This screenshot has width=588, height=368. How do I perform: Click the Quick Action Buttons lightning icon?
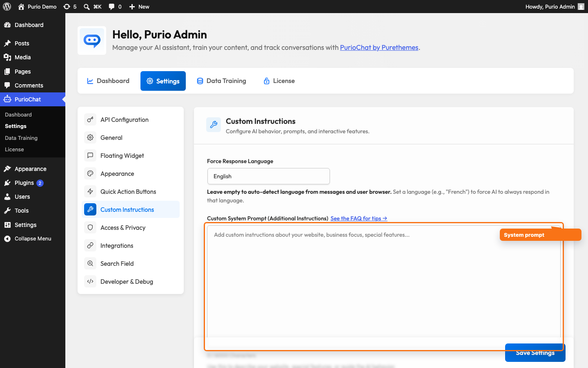(x=90, y=191)
